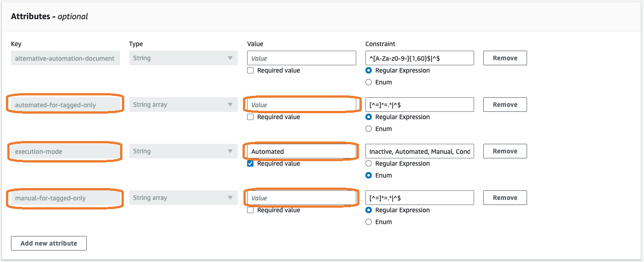Enable Required value for alternative-automation-document
Image resolution: width=644 pixels, height=262 pixels.
250,71
